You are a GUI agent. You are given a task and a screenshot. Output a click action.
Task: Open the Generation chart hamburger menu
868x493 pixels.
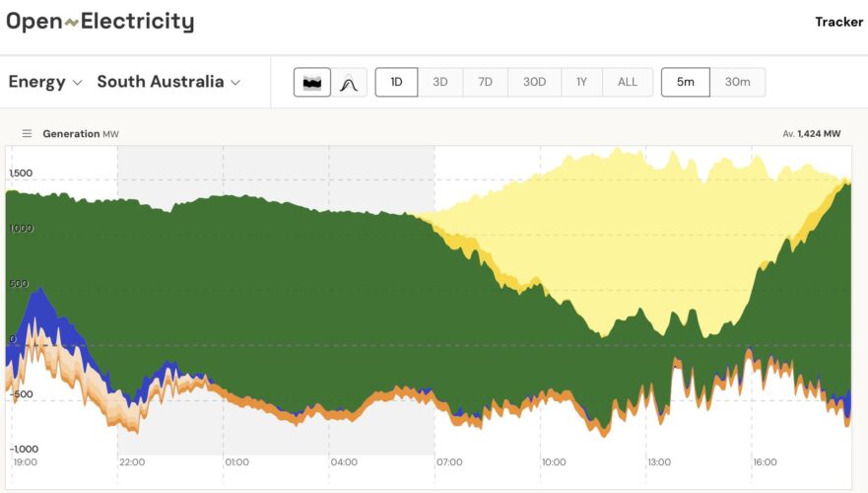point(27,134)
